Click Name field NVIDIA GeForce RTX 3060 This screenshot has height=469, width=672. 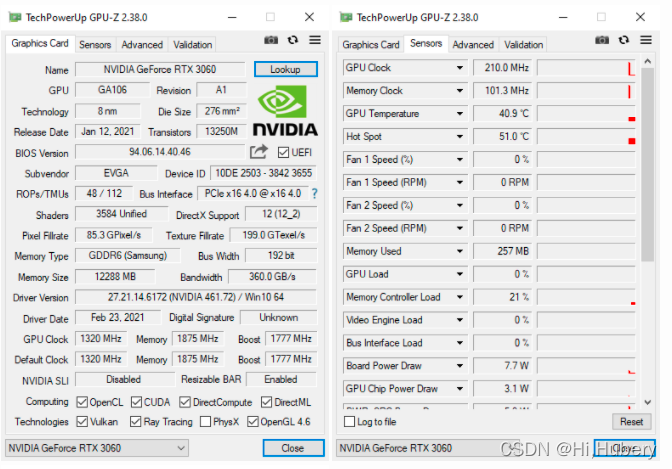160,69
